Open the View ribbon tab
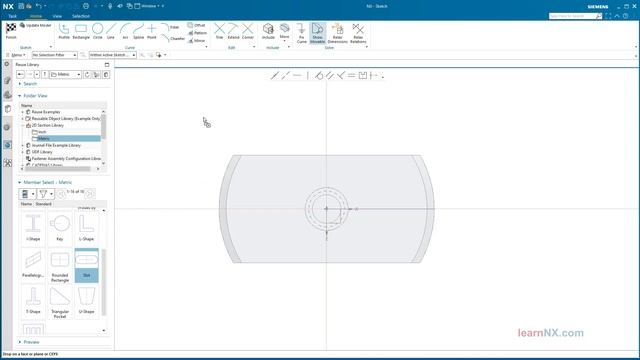The image size is (640, 360). [57, 16]
